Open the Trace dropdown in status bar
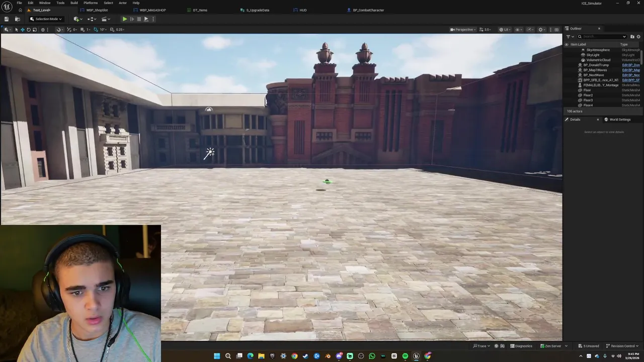 click(481, 346)
